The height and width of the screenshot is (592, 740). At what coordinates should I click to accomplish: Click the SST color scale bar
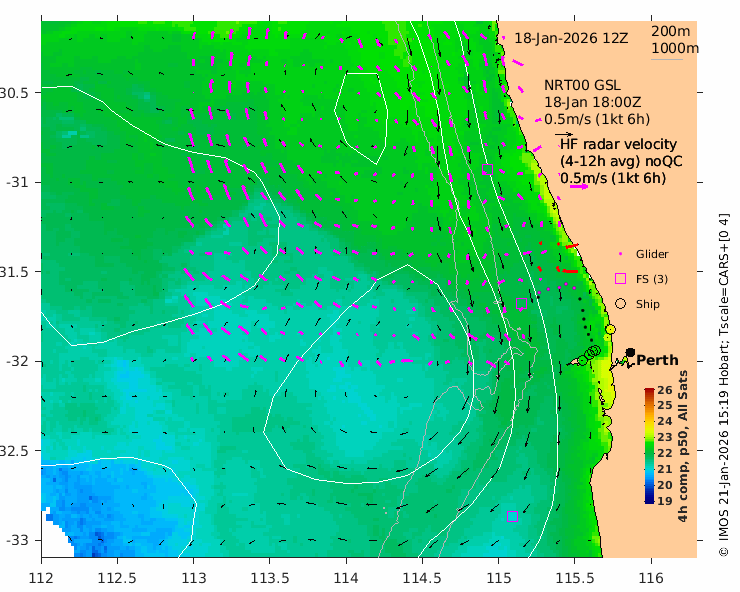[649, 446]
